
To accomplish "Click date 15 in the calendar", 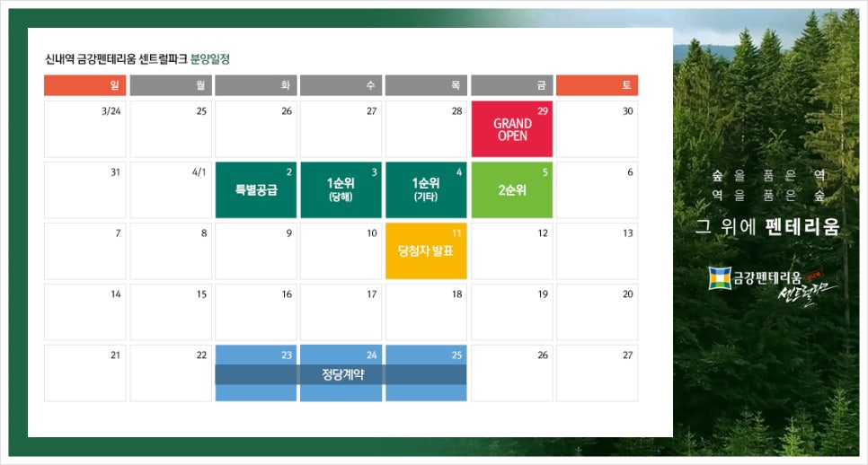I will (171, 311).
